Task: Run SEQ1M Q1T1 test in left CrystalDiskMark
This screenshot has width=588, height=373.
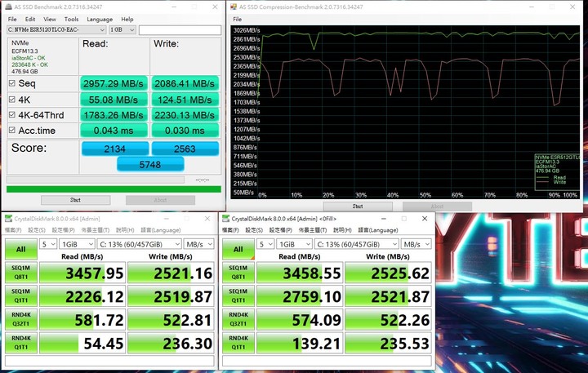Action: pos(21,296)
